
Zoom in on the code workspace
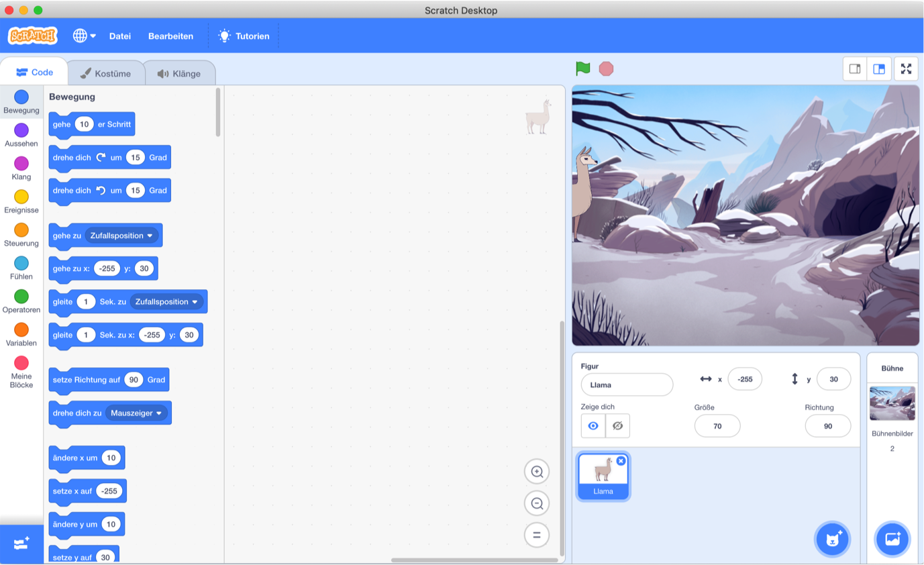536,472
